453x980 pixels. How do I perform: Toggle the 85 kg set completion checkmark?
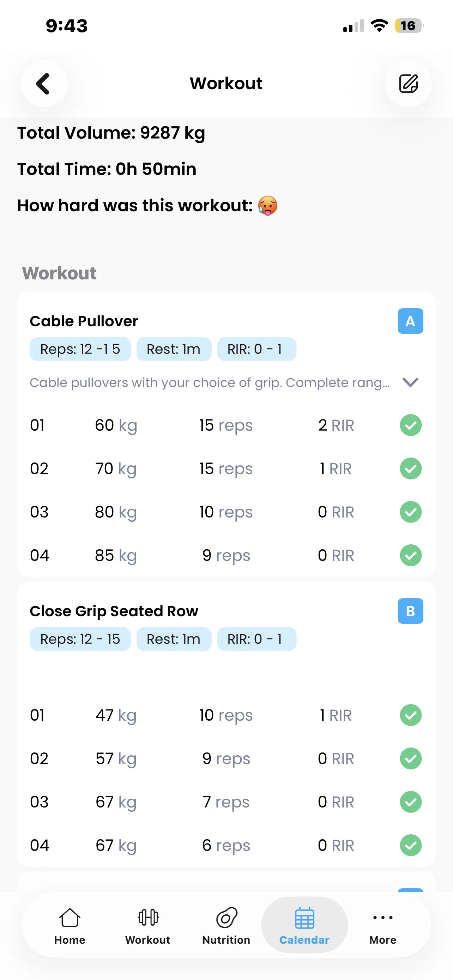tap(410, 555)
